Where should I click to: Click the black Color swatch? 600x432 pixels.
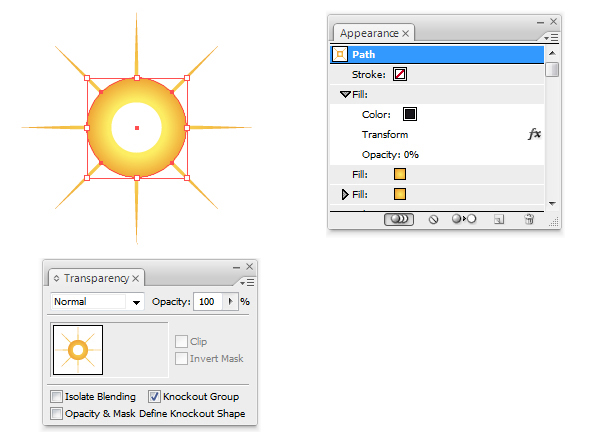pos(410,114)
